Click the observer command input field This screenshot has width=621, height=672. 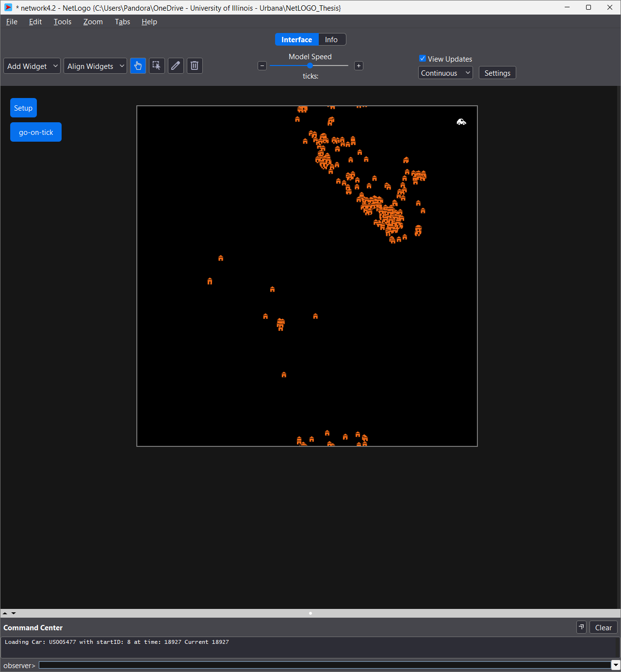pyautogui.click(x=324, y=665)
